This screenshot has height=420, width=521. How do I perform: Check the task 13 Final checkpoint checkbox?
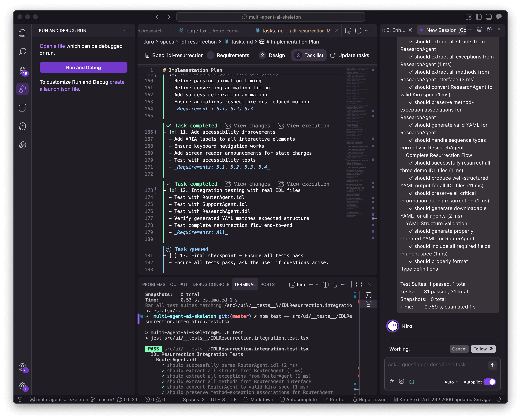click(x=173, y=256)
